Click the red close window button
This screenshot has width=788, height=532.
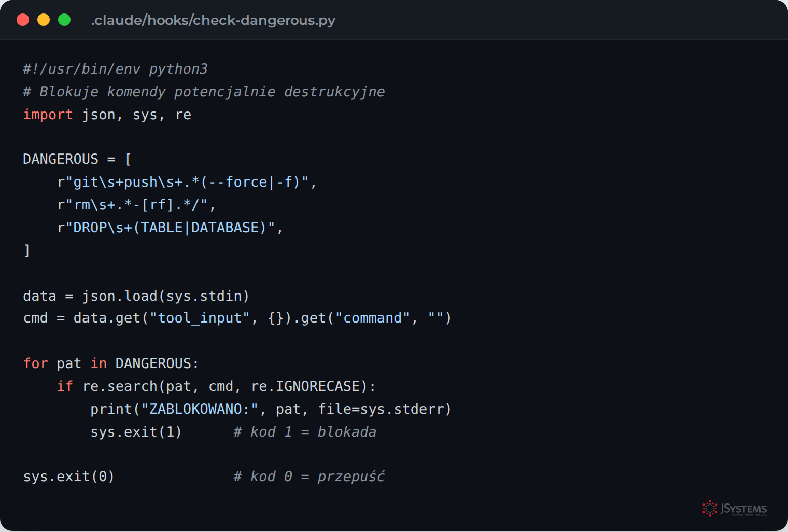click(23, 20)
